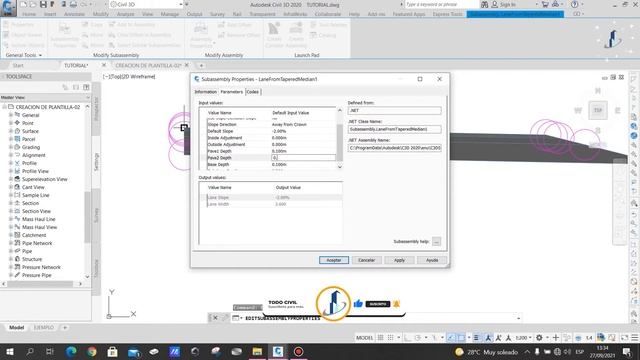Click the Plot printer icon in quick access toolbar
The height and width of the screenshot is (360, 640).
pyautogui.click(x=73, y=4)
